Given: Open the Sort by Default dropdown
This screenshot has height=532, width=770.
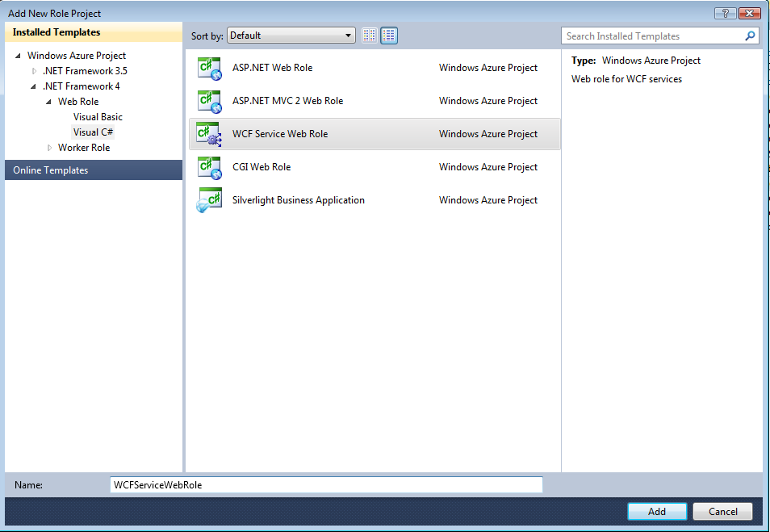Looking at the screenshot, I should [291, 36].
